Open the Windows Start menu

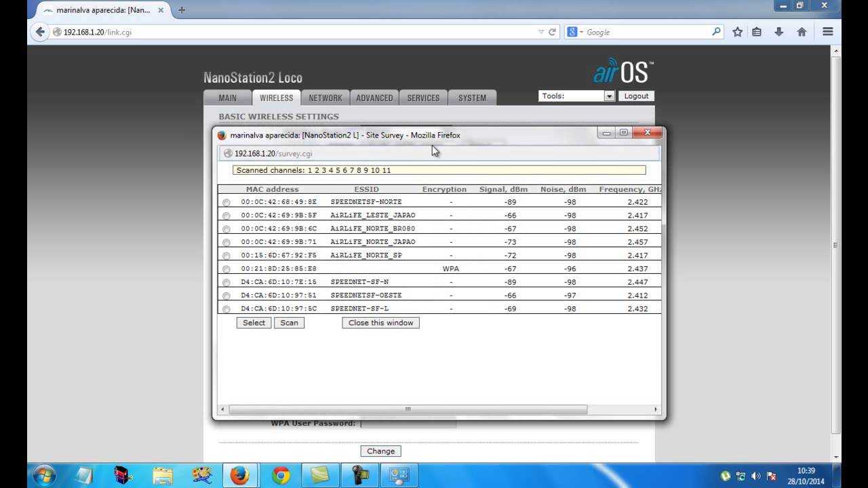pyautogui.click(x=44, y=476)
